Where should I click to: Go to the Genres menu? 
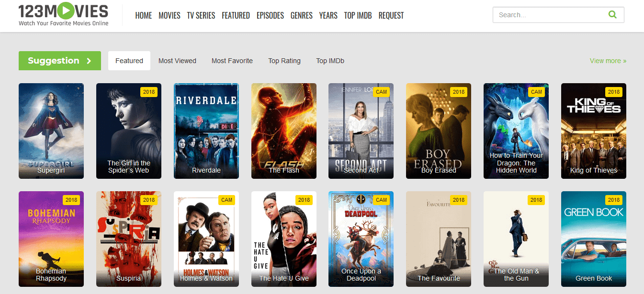[x=302, y=15]
